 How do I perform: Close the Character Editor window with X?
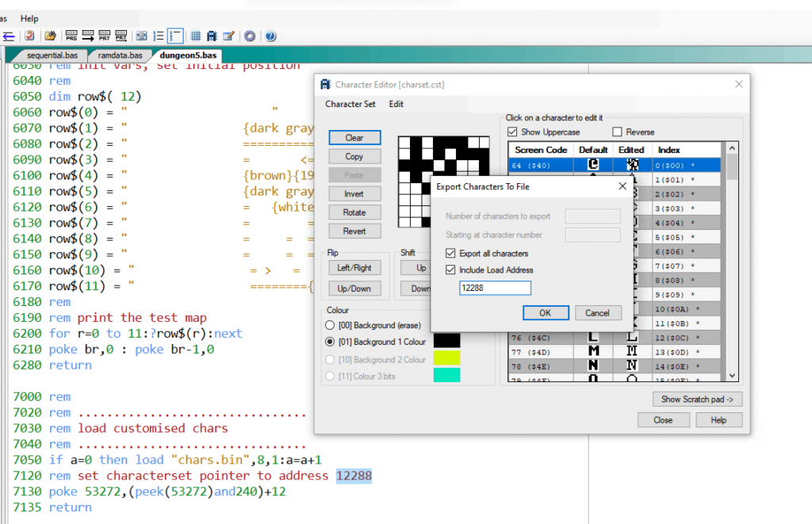point(739,84)
